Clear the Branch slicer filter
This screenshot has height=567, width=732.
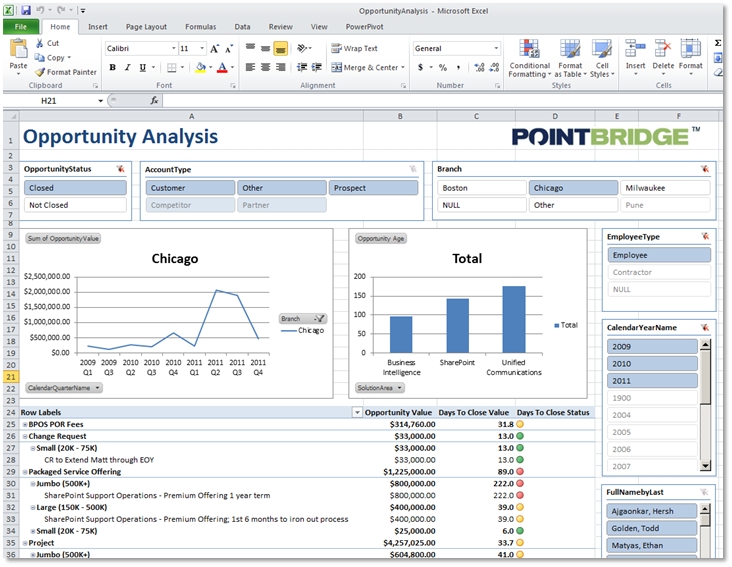coord(704,169)
